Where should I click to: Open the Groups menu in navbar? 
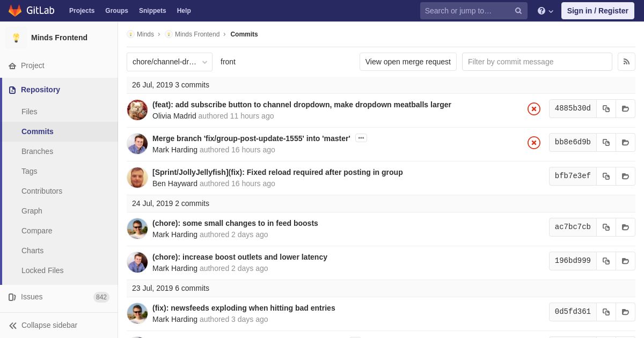pyautogui.click(x=116, y=11)
